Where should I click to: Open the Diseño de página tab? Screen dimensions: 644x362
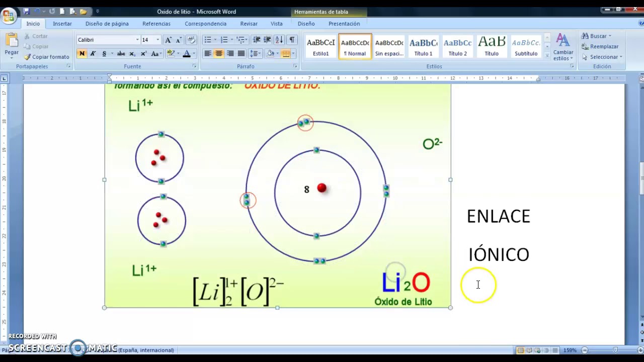107,24
